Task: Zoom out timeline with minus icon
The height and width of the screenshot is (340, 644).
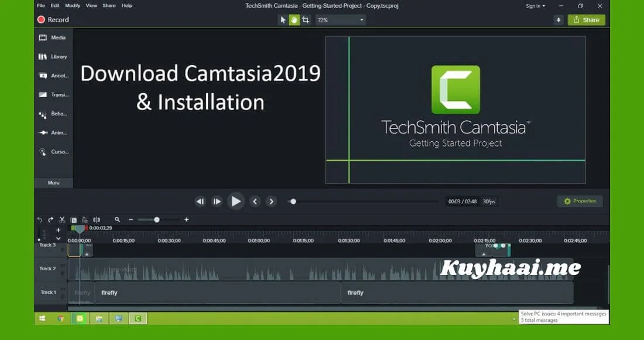Action: tap(131, 220)
